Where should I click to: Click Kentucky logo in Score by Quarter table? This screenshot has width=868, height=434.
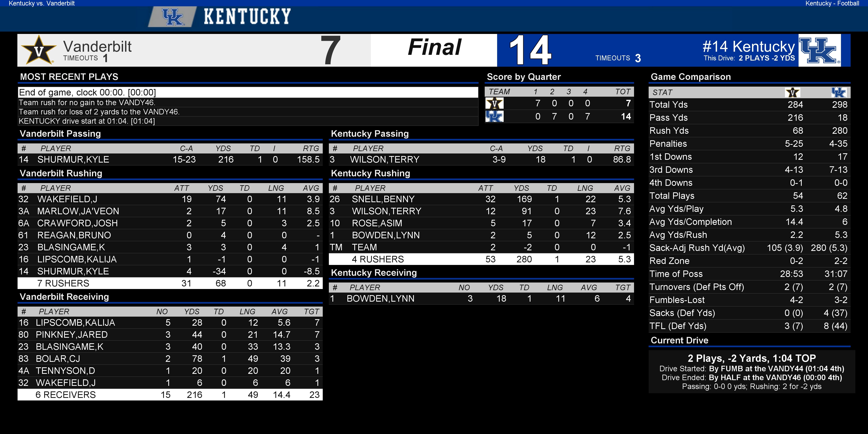tap(494, 117)
